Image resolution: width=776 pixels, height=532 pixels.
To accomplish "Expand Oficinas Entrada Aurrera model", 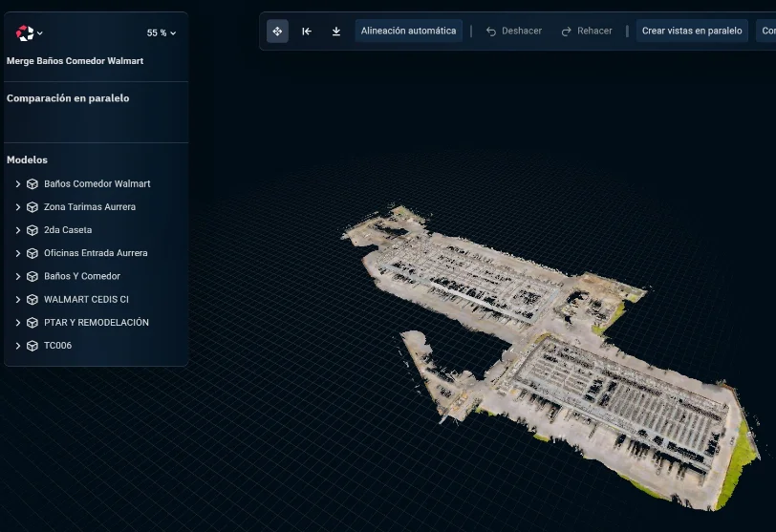I will click(x=18, y=253).
